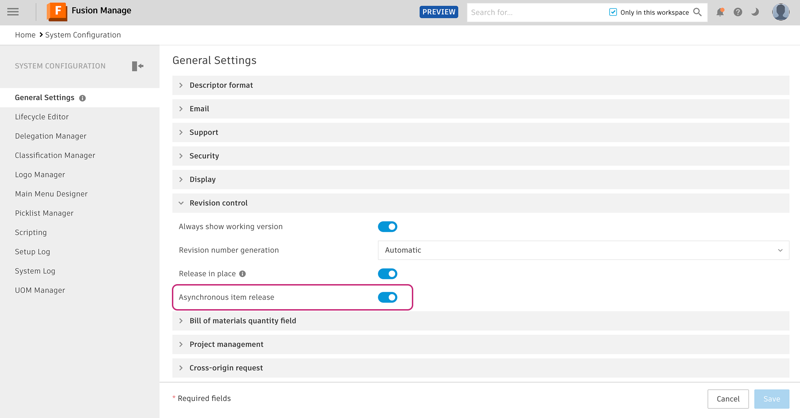Image resolution: width=800 pixels, height=418 pixels.
Task: Open System Log
Action: tap(35, 271)
